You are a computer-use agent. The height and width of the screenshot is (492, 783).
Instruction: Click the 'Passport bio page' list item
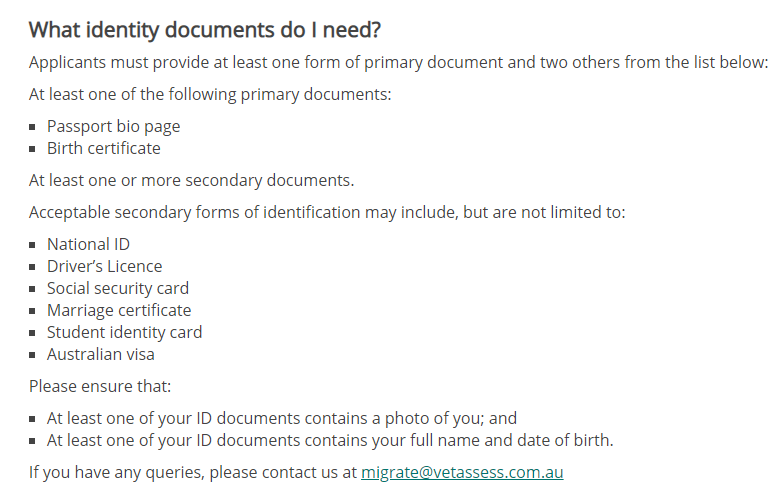click(113, 126)
